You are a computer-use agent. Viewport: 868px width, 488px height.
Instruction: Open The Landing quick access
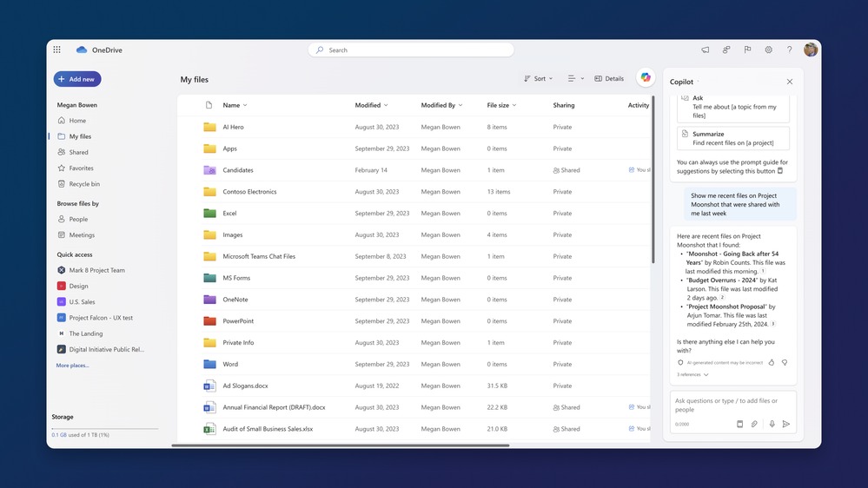point(80,333)
